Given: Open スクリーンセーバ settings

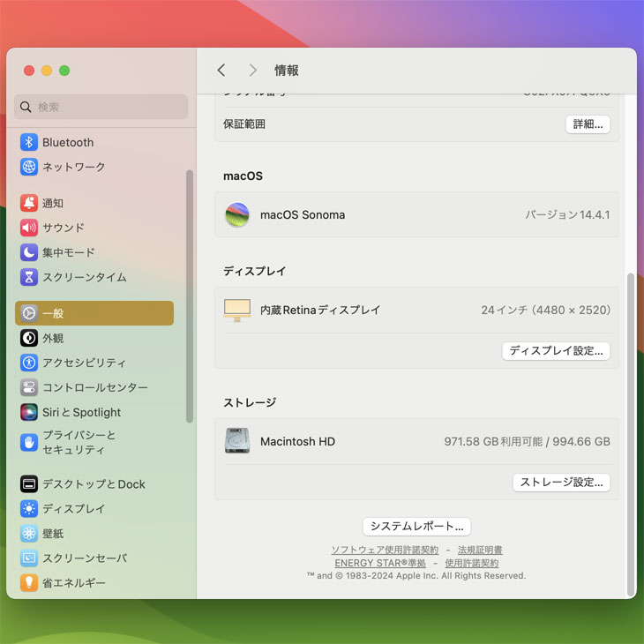Looking at the screenshot, I should (94, 558).
